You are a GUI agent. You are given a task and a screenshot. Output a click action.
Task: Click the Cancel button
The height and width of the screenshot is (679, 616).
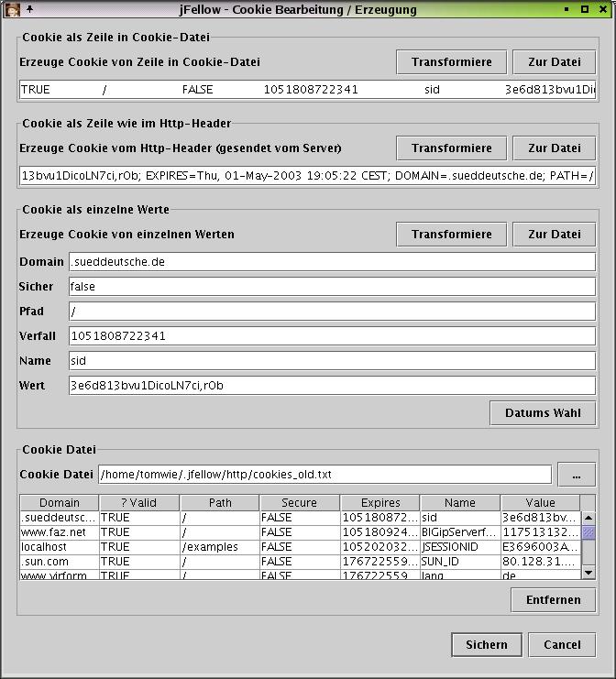point(562,645)
